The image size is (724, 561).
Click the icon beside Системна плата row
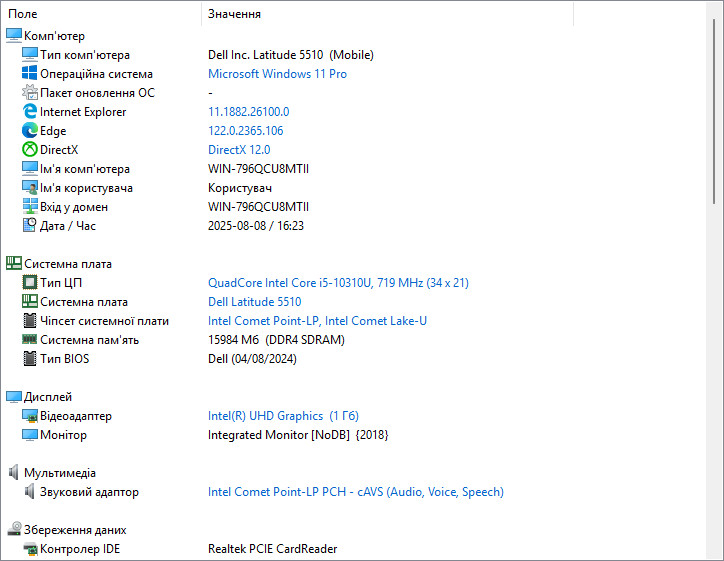point(30,302)
